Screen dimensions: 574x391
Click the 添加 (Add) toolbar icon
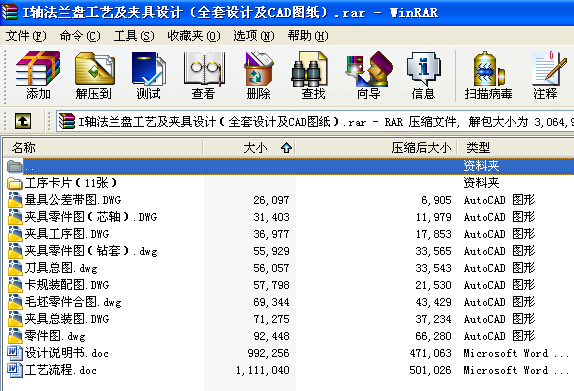[x=38, y=68]
